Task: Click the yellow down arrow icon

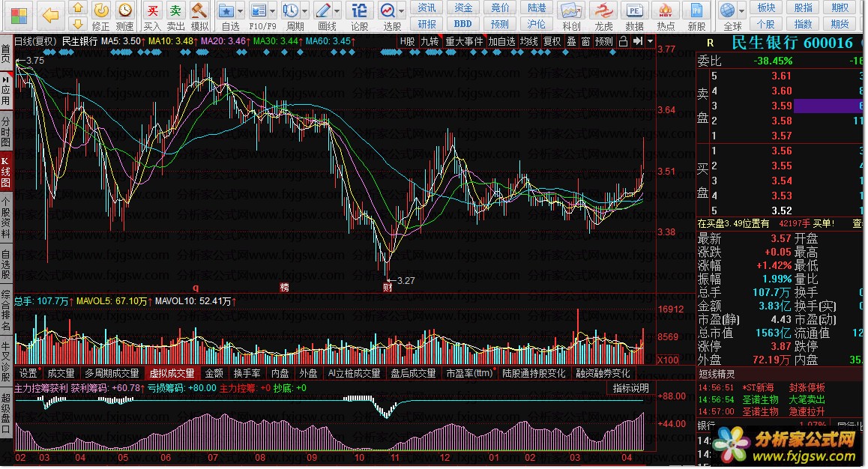Action: pyautogui.click(x=78, y=24)
